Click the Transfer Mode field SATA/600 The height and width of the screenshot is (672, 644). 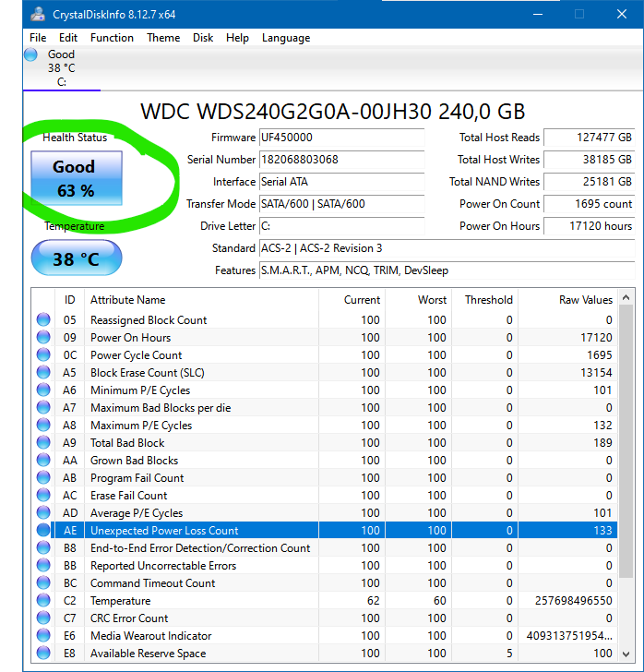(x=341, y=204)
